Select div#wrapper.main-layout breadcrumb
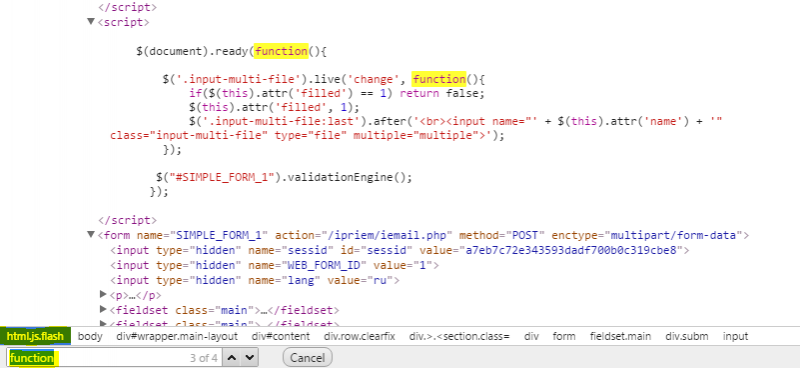This screenshot has width=800, height=368. pos(177,336)
